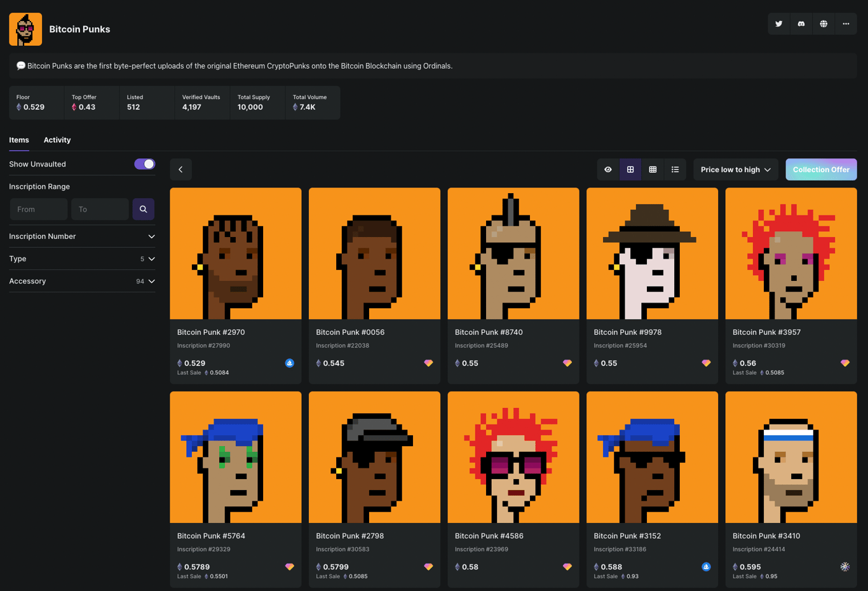Open the website globe icon
This screenshot has height=591, width=868.
point(824,24)
